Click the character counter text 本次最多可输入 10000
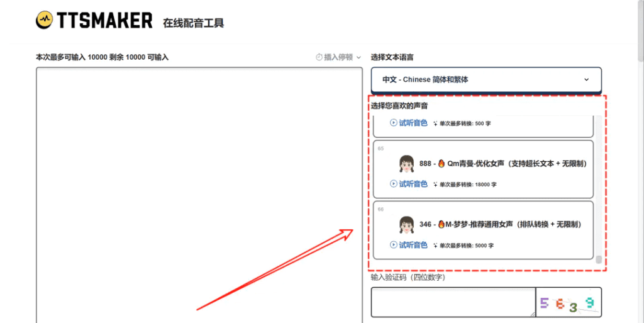This screenshot has height=323, width=644. click(72, 57)
